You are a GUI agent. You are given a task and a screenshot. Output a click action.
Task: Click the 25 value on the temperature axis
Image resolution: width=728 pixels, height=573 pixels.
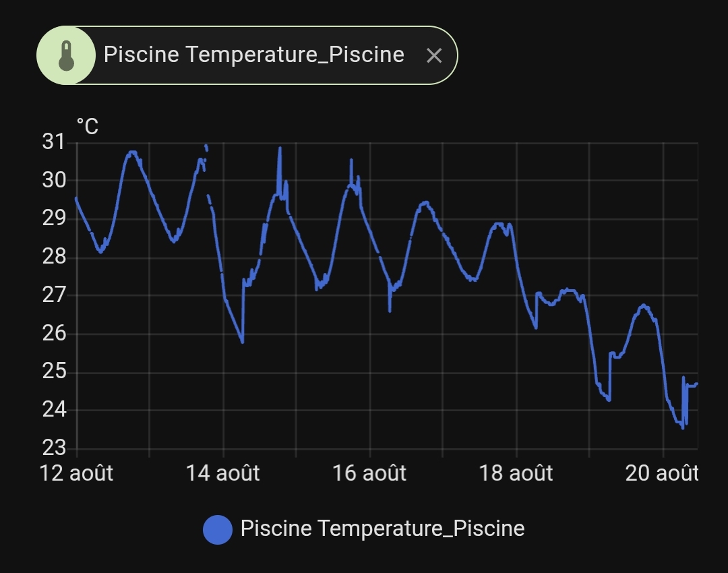[x=53, y=372]
